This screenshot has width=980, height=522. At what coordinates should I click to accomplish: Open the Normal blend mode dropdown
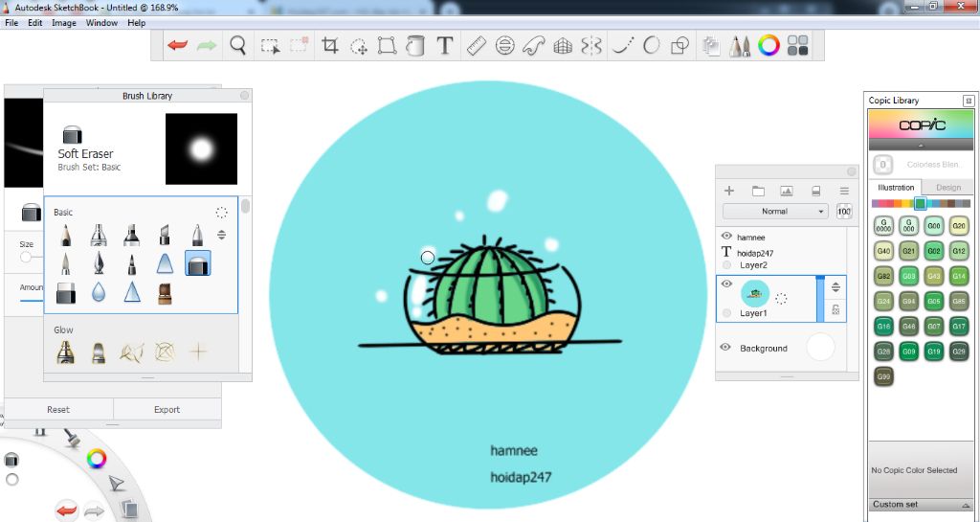click(775, 212)
